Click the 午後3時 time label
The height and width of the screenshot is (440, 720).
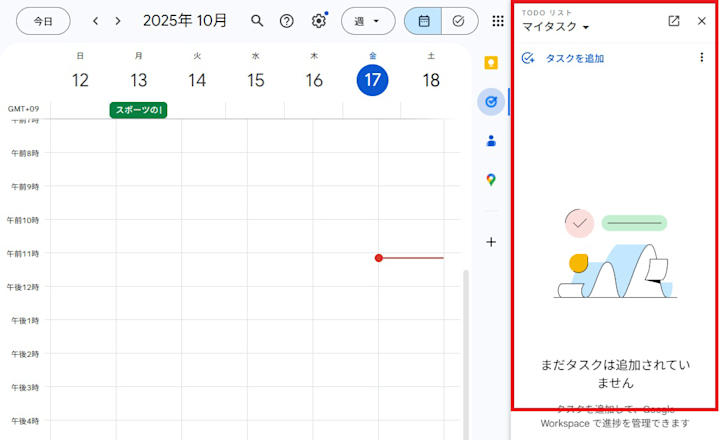click(x=25, y=388)
